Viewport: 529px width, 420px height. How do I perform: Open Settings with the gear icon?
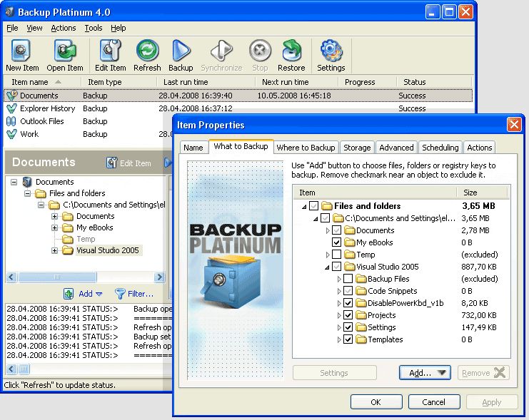tap(331, 51)
